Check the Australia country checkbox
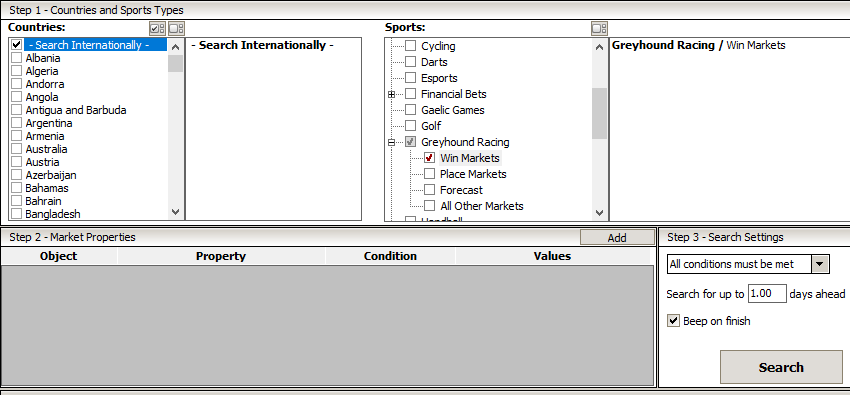Image resolution: width=850 pixels, height=395 pixels. pyautogui.click(x=16, y=149)
